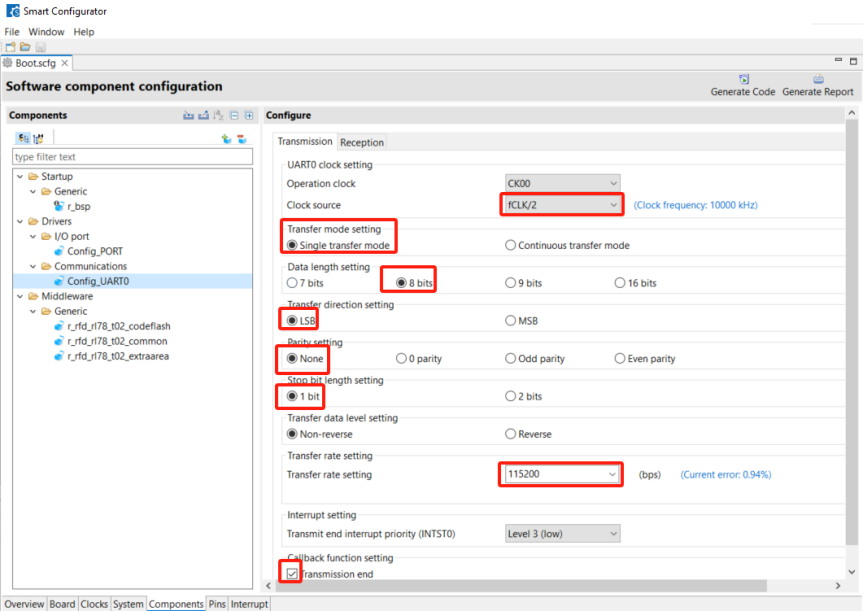Open the Window menu
Image resolution: width=864 pixels, height=612 pixels.
(46, 32)
